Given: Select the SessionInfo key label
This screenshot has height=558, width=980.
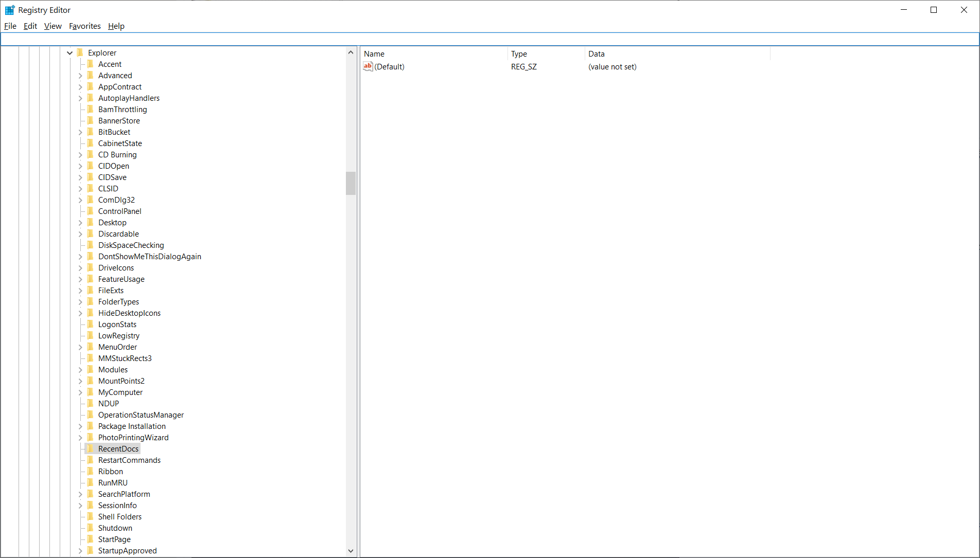Looking at the screenshot, I should [x=117, y=505].
